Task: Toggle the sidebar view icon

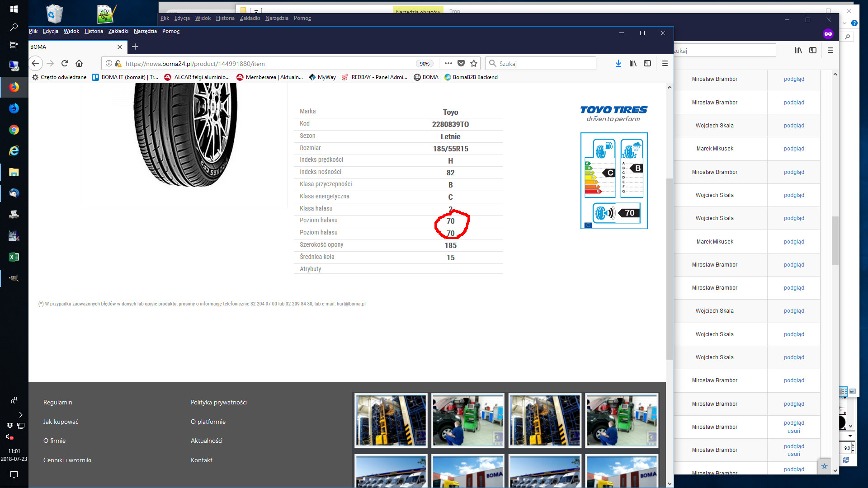Action: coord(647,63)
